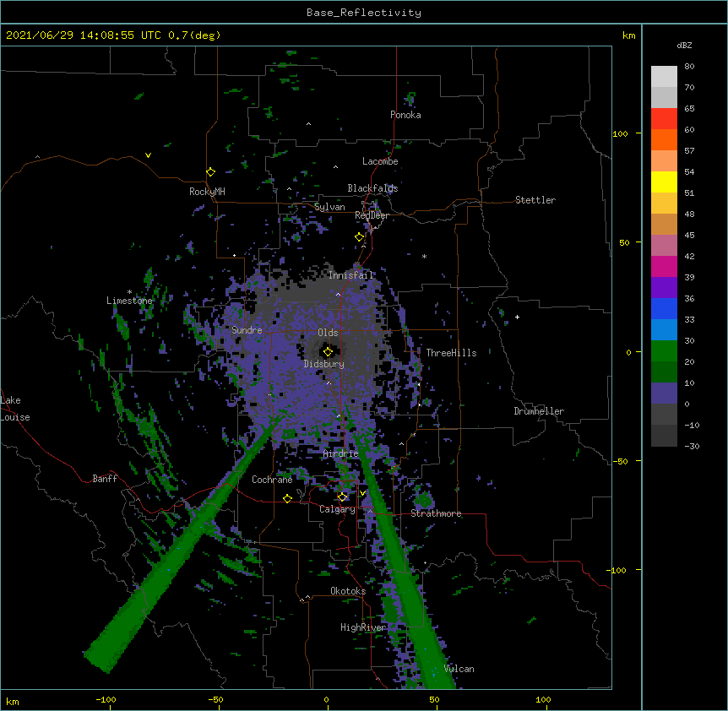
Task: Click the Olds city label
Action: pyautogui.click(x=328, y=333)
